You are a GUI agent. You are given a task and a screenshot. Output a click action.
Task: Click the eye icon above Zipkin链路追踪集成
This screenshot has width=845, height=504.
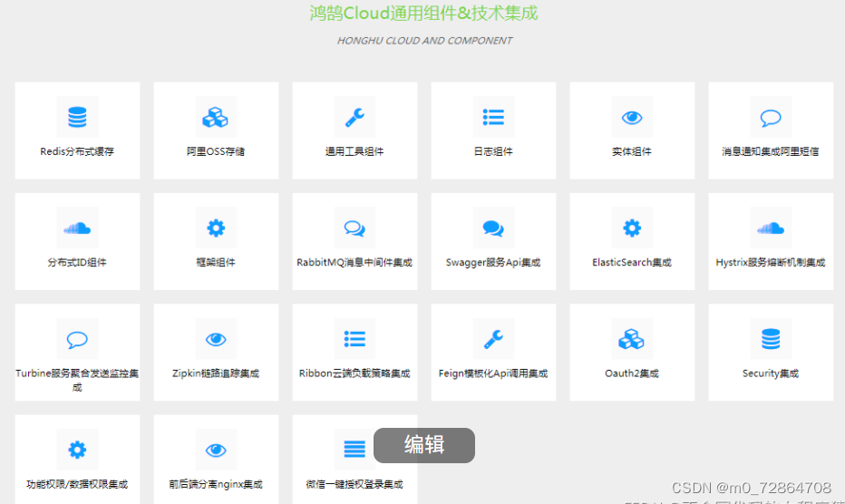coord(216,339)
